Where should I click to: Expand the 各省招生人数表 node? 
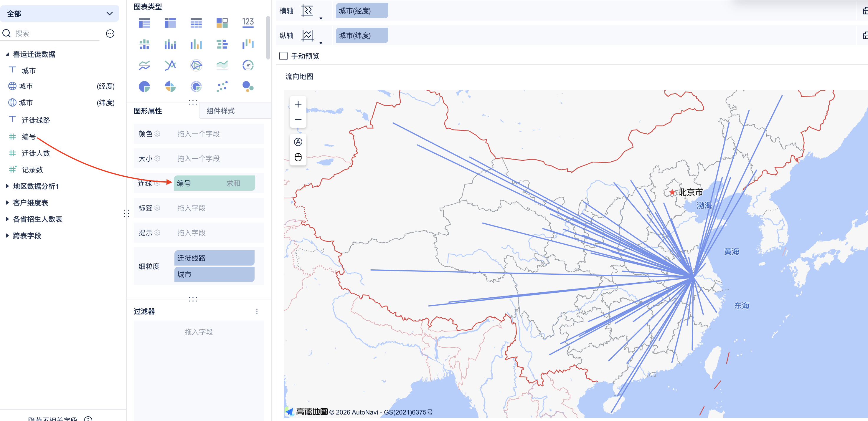pyautogui.click(x=7, y=219)
